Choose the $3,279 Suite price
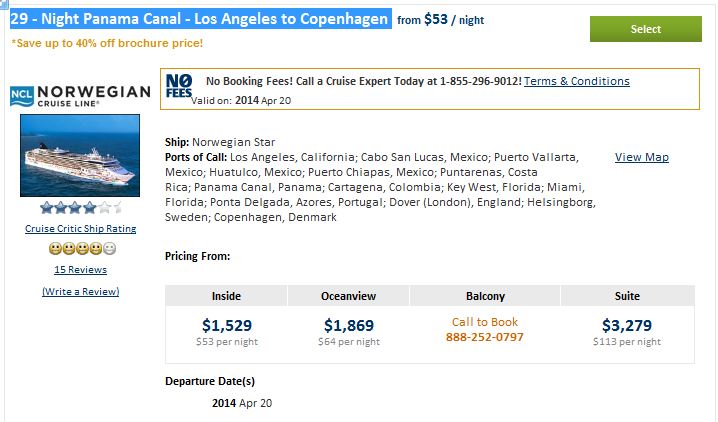Image resolution: width=718 pixels, height=422 pixels. coord(627,325)
